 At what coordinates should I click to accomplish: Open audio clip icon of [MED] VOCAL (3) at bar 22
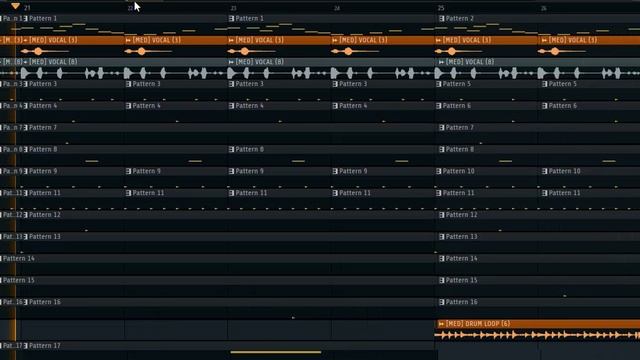pyautogui.click(x=128, y=40)
